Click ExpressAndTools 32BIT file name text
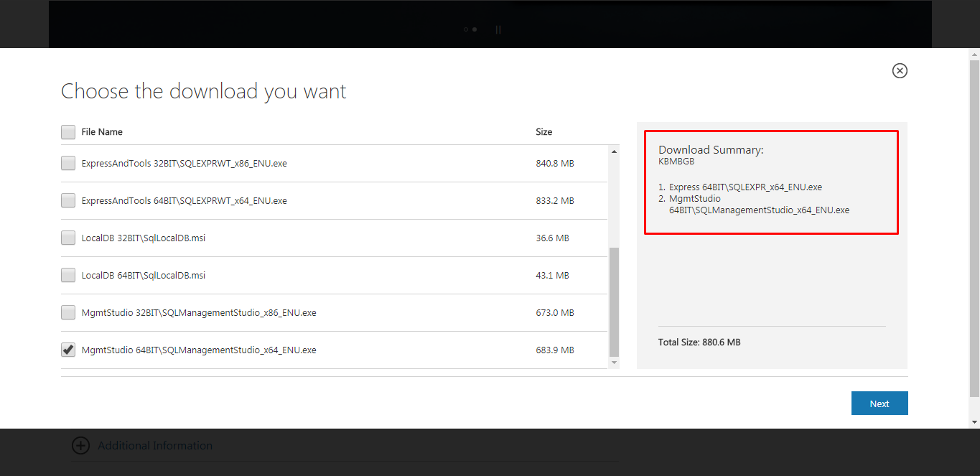 click(185, 164)
